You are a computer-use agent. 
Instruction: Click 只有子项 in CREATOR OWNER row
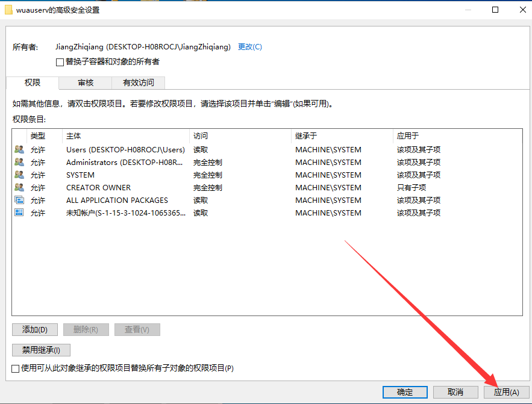click(412, 187)
